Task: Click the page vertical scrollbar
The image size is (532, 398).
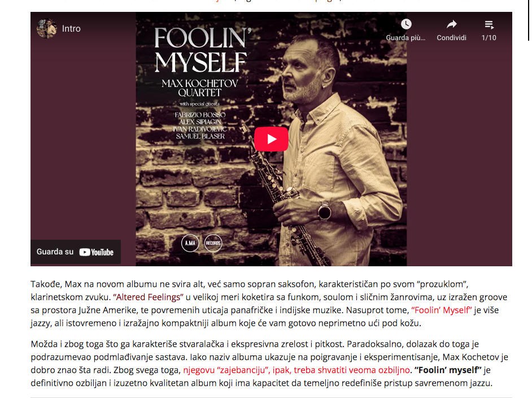Action: tap(529, 20)
